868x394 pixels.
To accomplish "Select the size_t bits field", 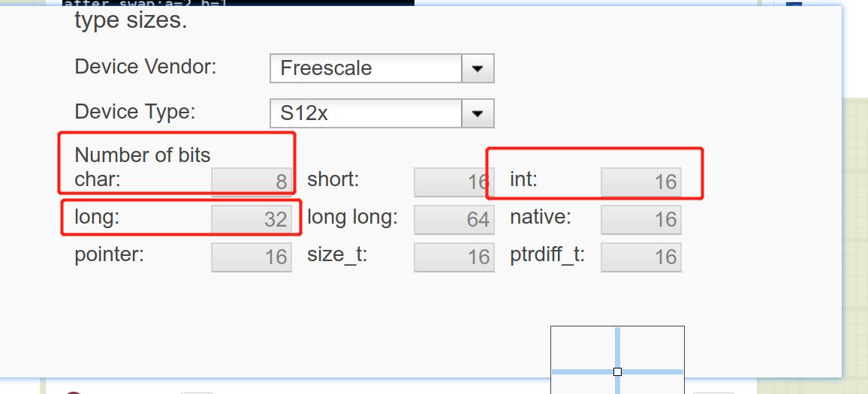I will [454, 257].
